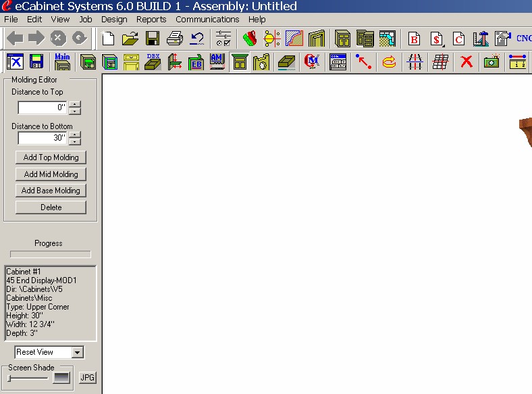The width and height of the screenshot is (532, 394).
Task: Open file with the folder icon
Action: (130, 39)
